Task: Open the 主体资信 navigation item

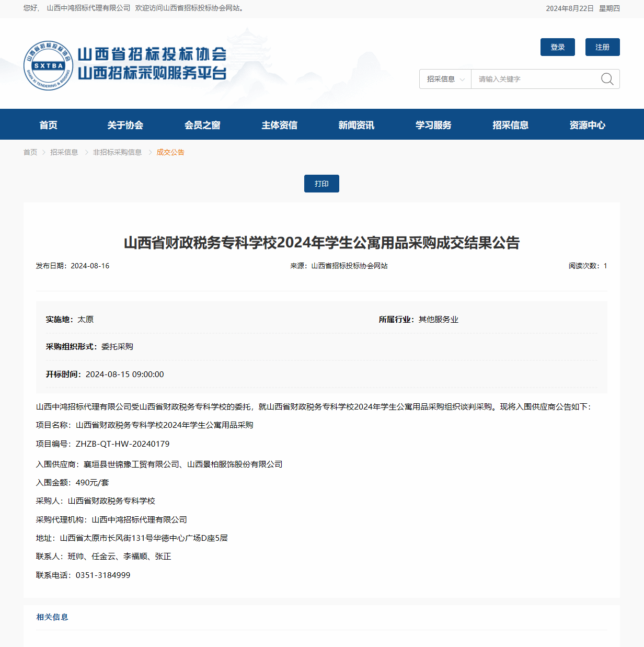Action: (279, 125)
